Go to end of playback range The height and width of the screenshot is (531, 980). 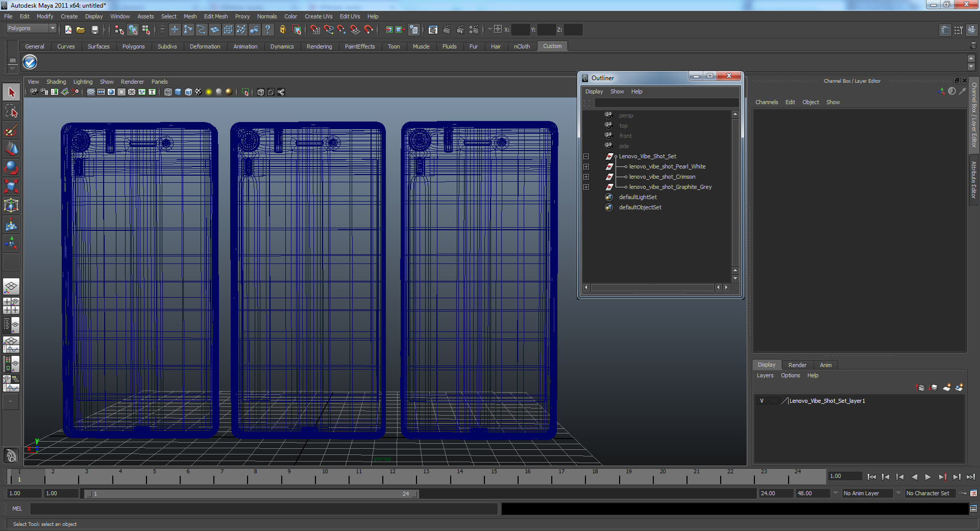(970, 477)
